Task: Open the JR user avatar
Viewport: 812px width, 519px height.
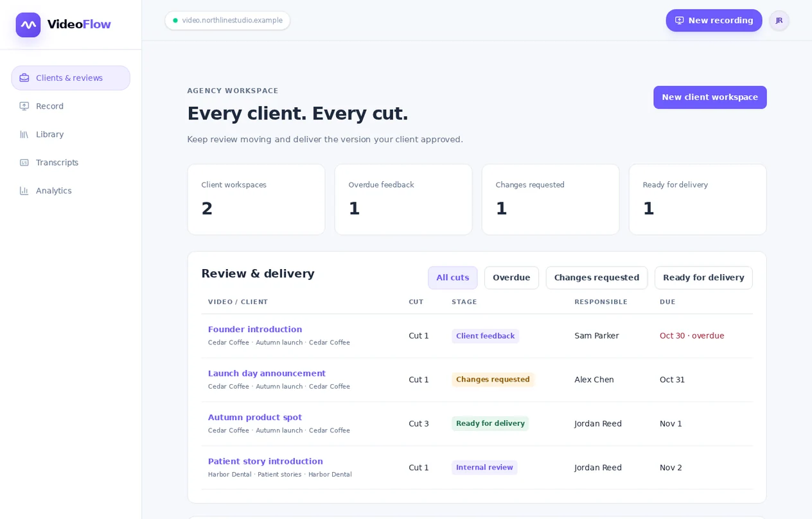Action: pos(779,21)
